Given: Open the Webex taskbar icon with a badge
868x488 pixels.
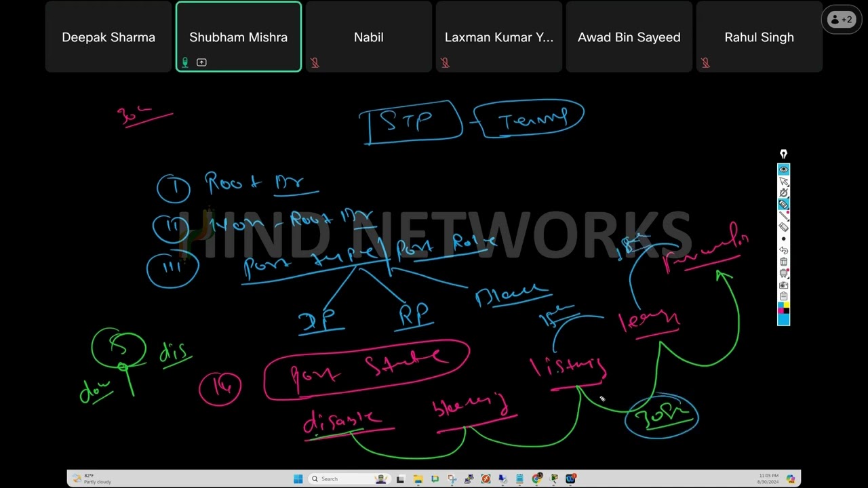Looking at the screenshot, I should [x=571, y=479].
